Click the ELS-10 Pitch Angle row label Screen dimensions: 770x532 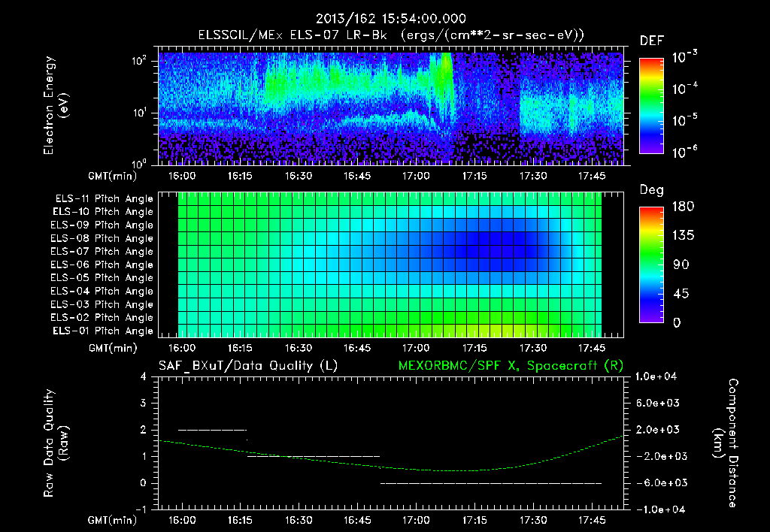(103, 212)
